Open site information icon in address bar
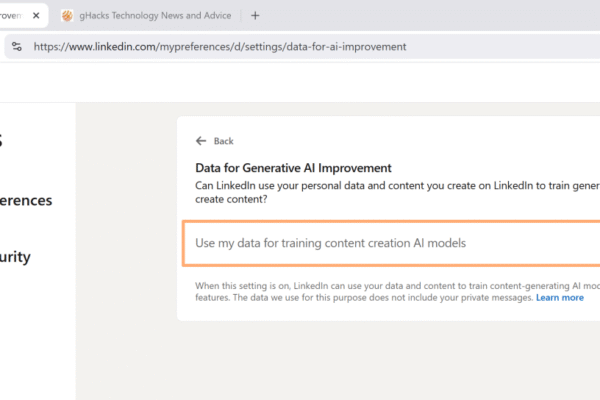Screen dimensions: 600x400 [x=17, y=47]
